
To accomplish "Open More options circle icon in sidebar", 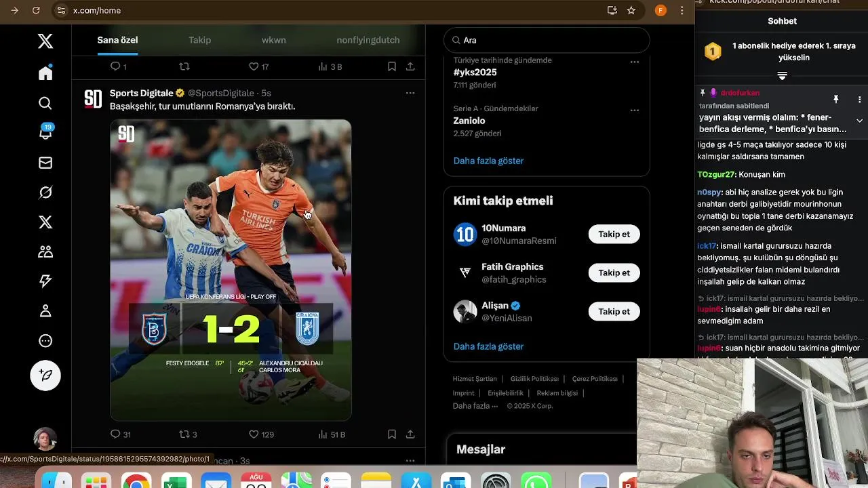I will point(45,341).
